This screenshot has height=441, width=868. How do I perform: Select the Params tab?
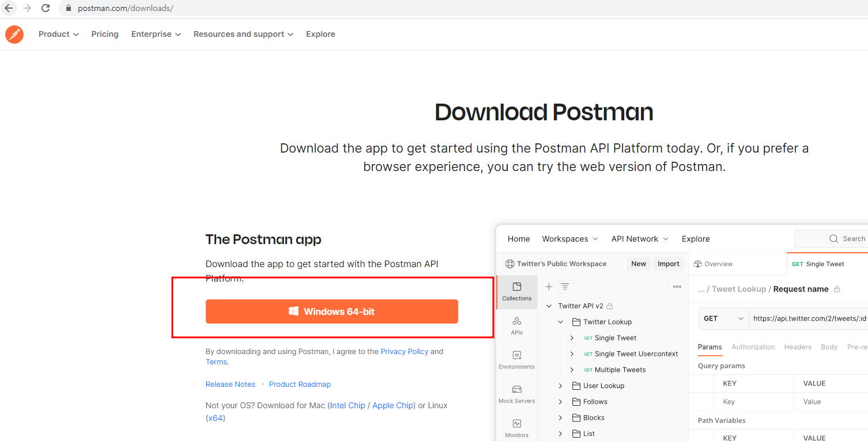(710, 347)
